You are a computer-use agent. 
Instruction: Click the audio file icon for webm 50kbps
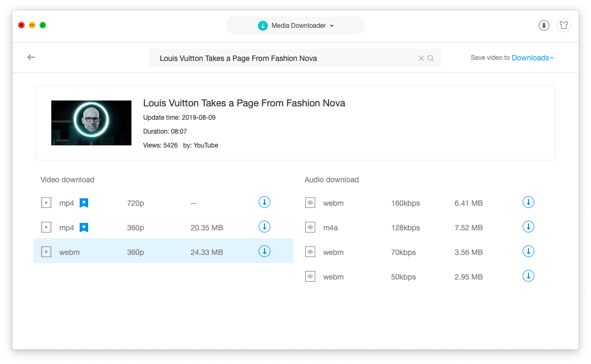pyautogui.click(x=310, y=276)
